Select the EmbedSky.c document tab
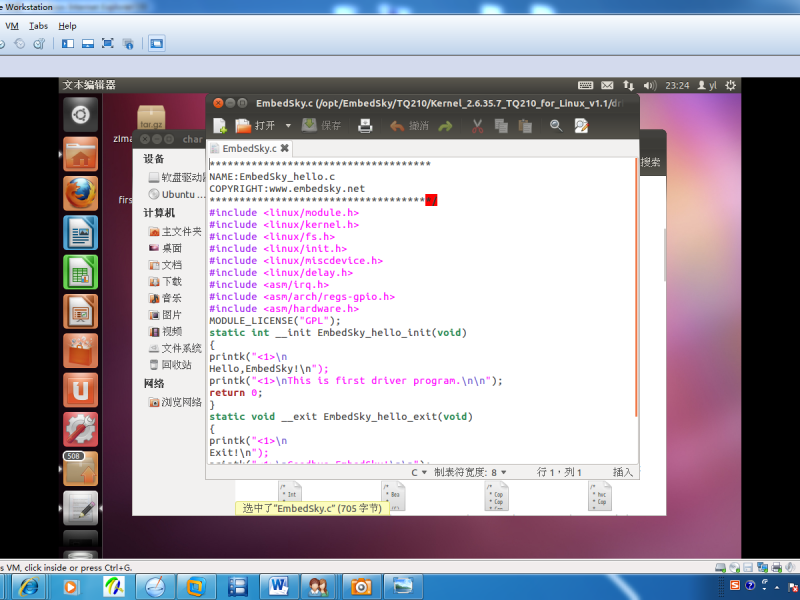 [249, 148]
